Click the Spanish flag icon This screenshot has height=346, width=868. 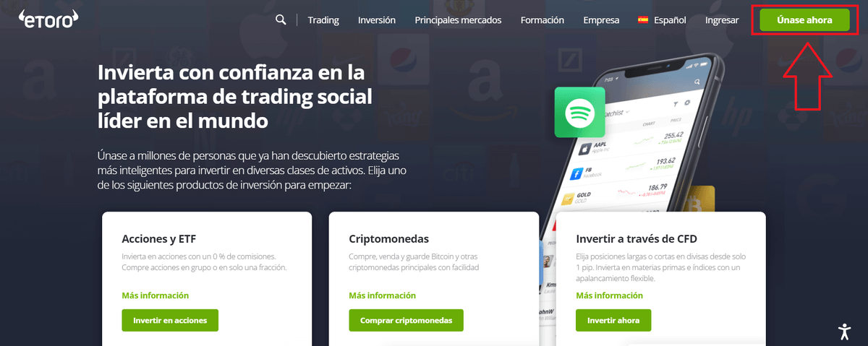click(x=643, y=20)
